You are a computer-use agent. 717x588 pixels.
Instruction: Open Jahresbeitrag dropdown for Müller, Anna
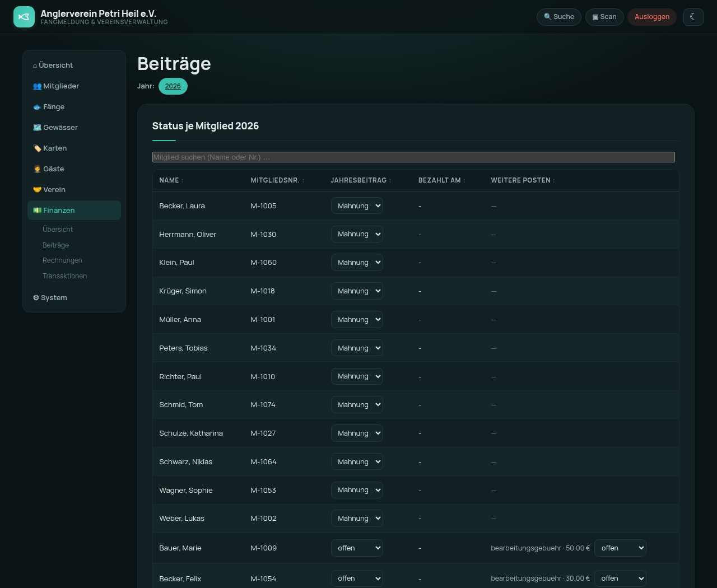[357, 320]
